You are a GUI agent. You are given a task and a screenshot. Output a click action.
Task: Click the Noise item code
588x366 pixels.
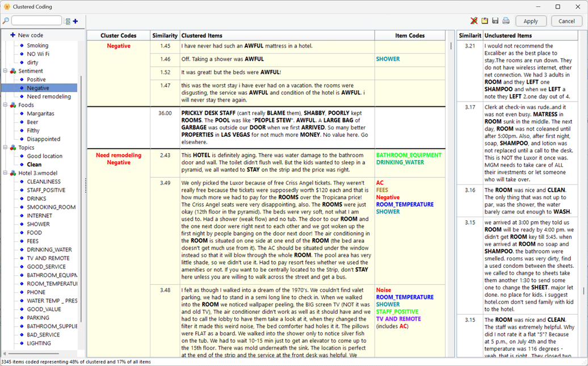[x=383, y=291]
